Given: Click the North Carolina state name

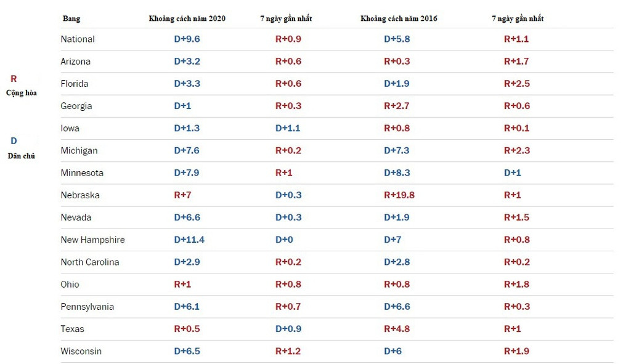Looking at the screenshot, I should (90, 262).
